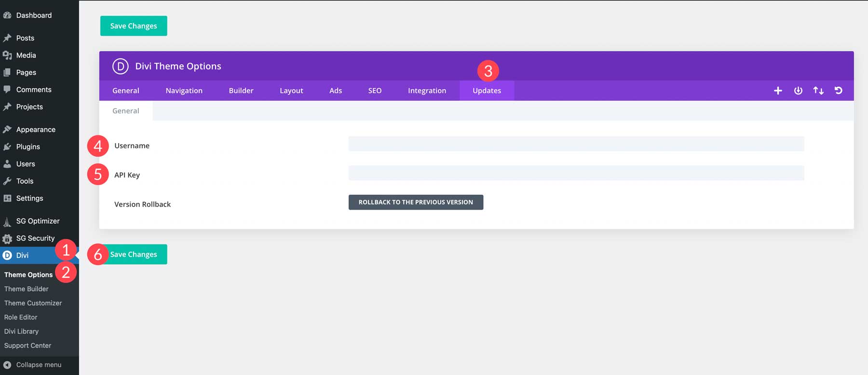Open Theme Customizer submenu item
Image resolution: width=868 pixels, height=375 pixels.
click(33, 303)
